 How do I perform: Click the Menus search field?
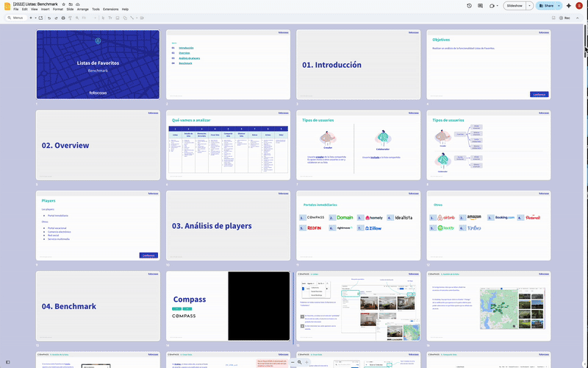(x=16, y=17)
